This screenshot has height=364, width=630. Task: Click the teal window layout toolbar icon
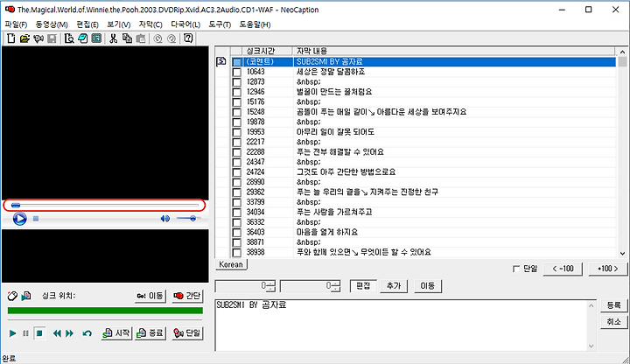click(96, 38)
